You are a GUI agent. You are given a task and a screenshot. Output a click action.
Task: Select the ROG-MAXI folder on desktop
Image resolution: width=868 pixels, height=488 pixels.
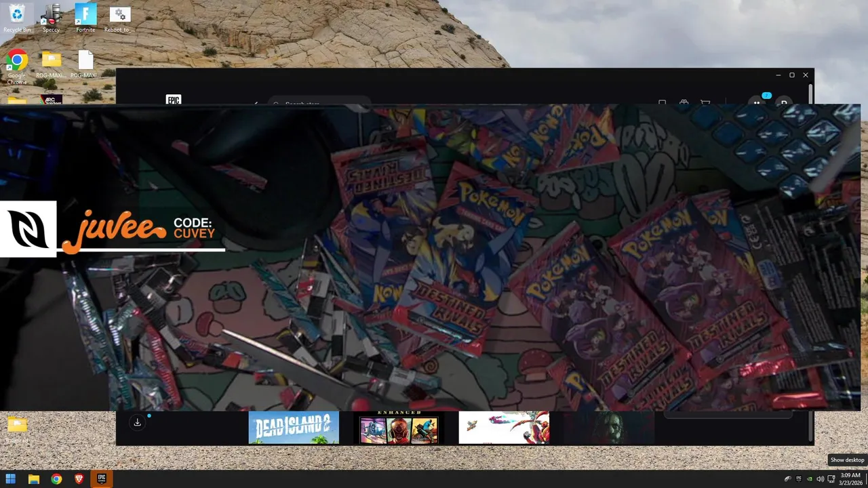pos(52,65)
